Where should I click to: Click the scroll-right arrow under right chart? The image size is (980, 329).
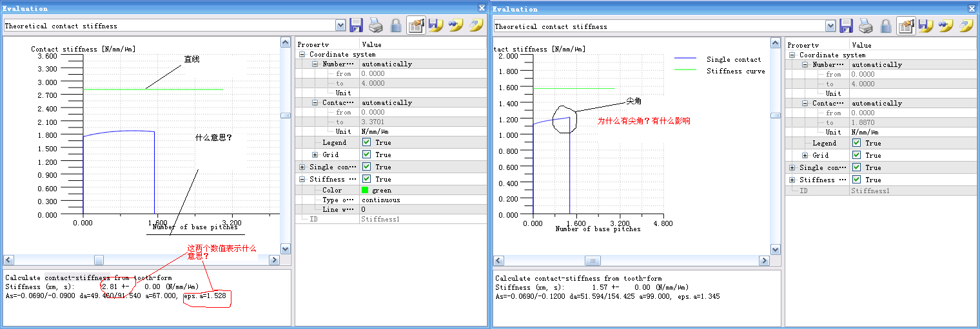point(764,261)
